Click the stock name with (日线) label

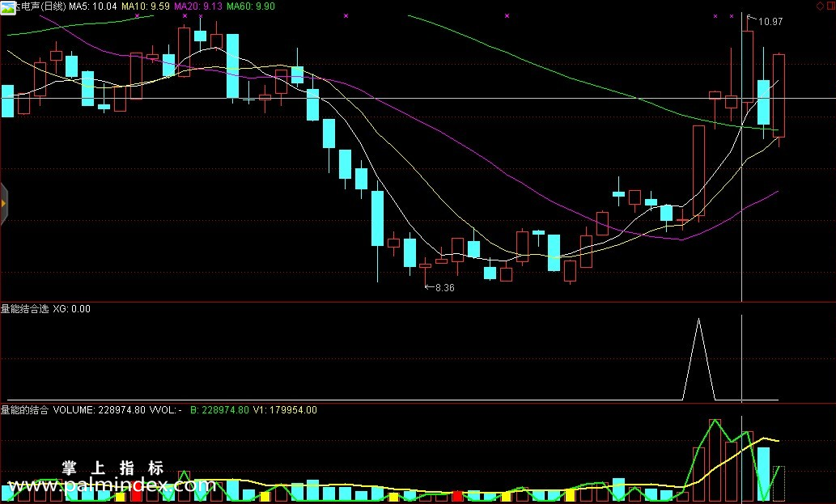coord(40,6)
